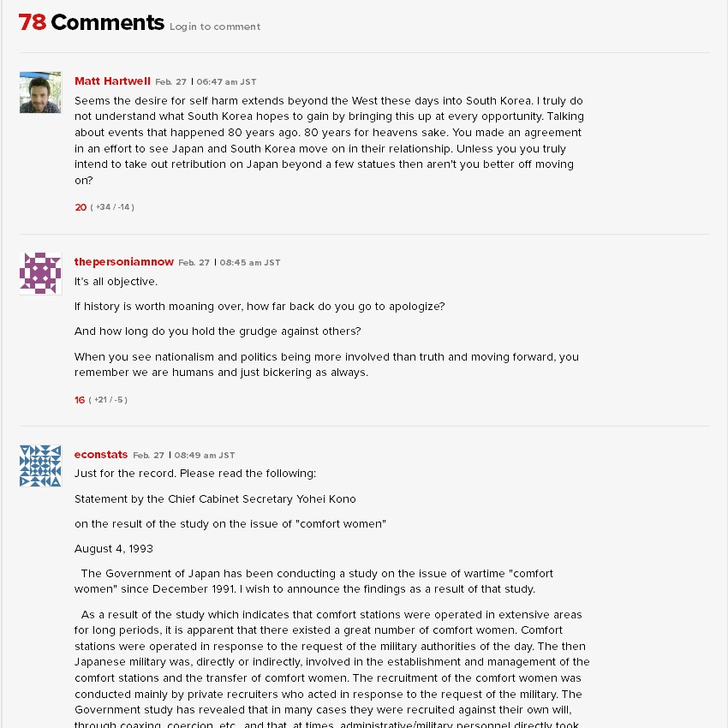Click thepersoniamnow's purple pattern avatar

[x=40, y=273]
